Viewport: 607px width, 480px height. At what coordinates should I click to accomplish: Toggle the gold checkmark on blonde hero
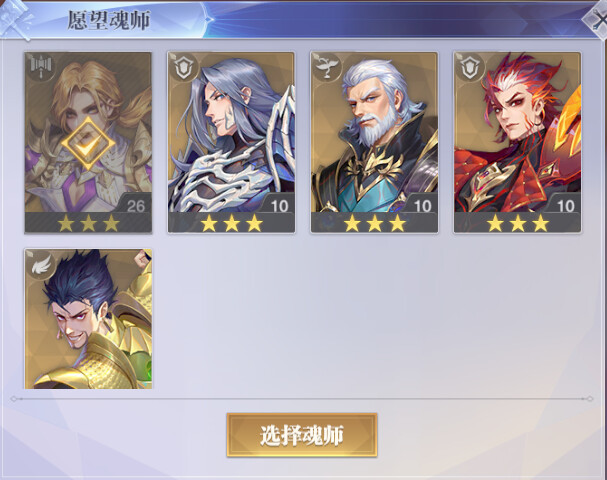(88, 144)
